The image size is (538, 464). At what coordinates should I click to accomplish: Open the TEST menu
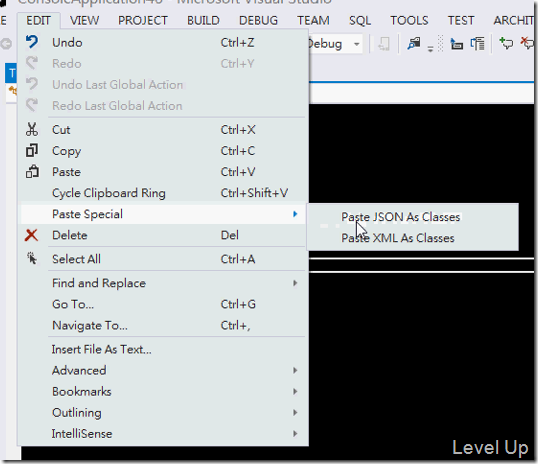[461, 21]
